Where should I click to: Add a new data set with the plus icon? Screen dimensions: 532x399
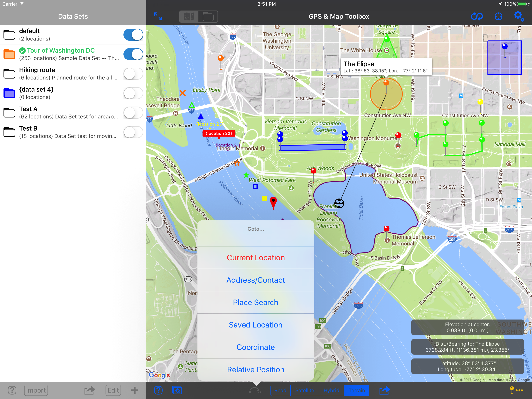point(134,390)
